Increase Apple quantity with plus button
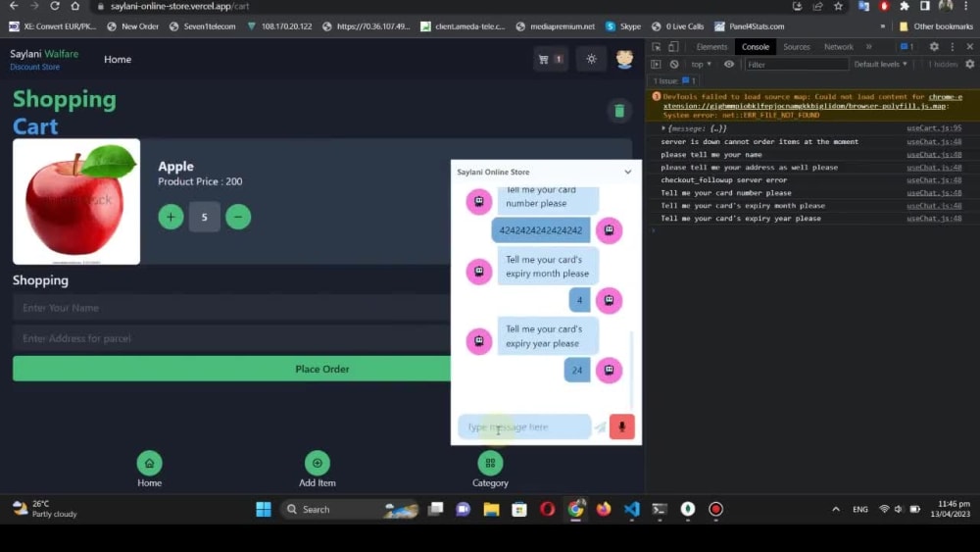This screenshot has height=552, width=980. click(171, 217)
